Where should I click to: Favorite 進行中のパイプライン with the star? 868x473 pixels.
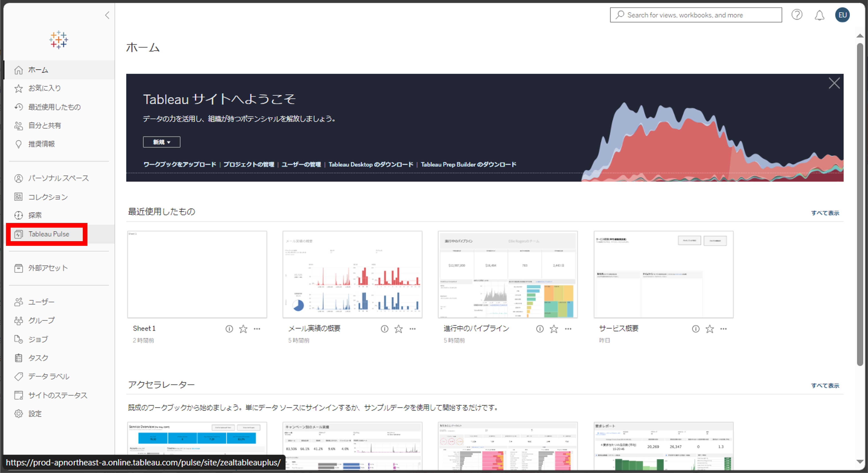click(554, 329)
